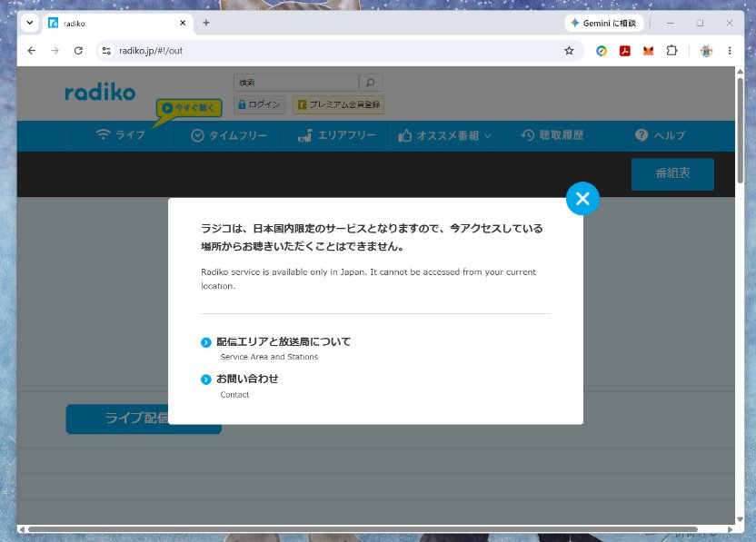Viewport: 756px width, 542px height.
Task: Reload the radiko page
Action: [x=78, y=51]
